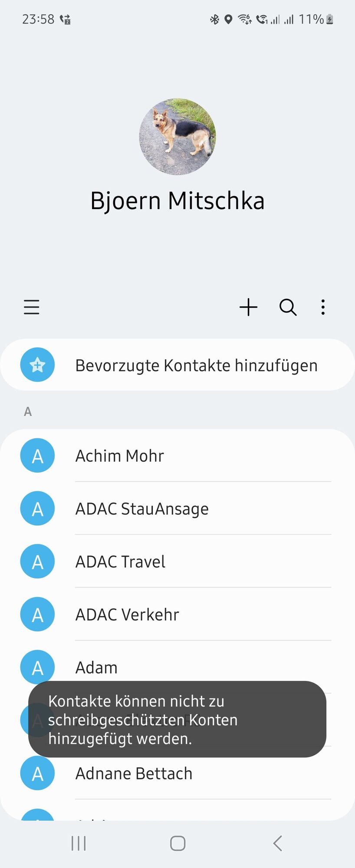Screen dimensions: 355x868
Task: Select the ADAC Travel contact
Action: tap(120, 562)
